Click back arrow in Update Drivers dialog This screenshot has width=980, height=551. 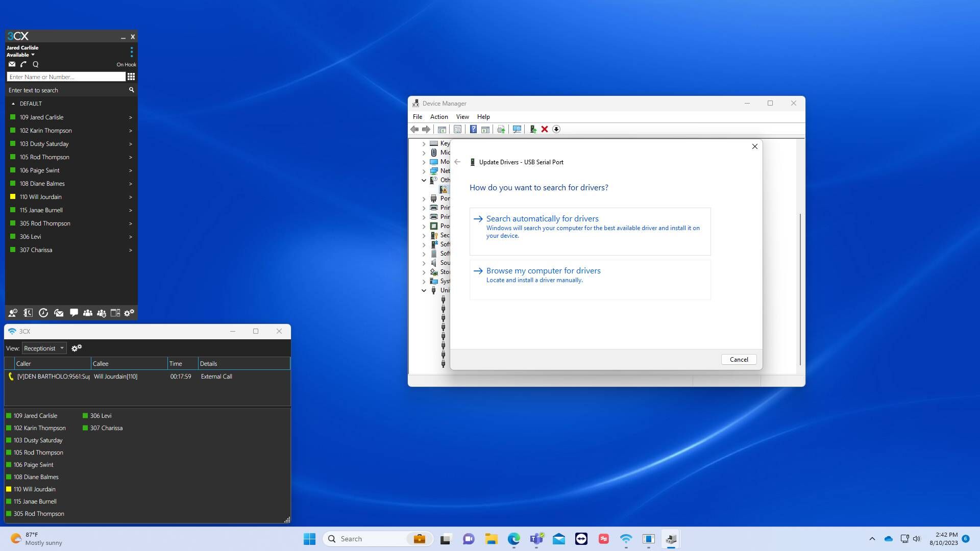click(x=457, y=162)
